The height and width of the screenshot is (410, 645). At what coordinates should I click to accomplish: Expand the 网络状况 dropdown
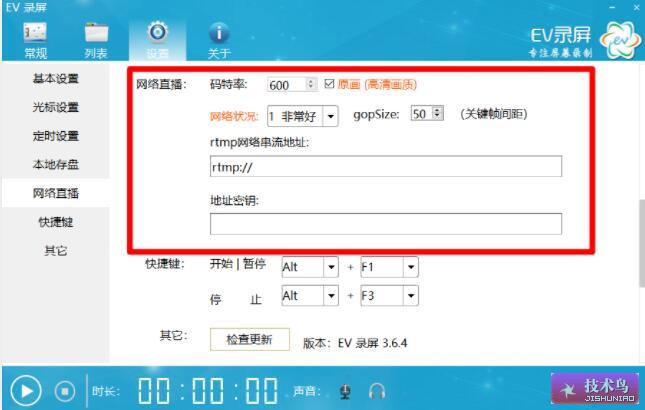(x=330, y=116)
